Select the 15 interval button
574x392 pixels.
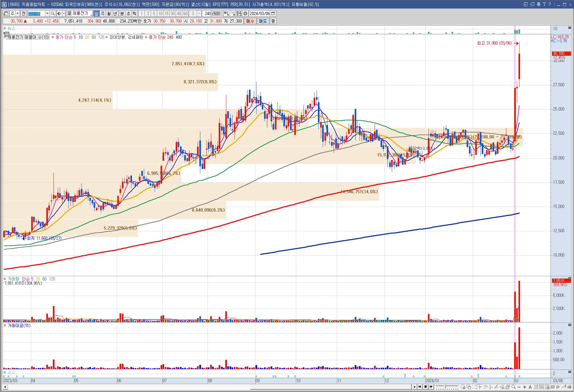click(166, 13)
